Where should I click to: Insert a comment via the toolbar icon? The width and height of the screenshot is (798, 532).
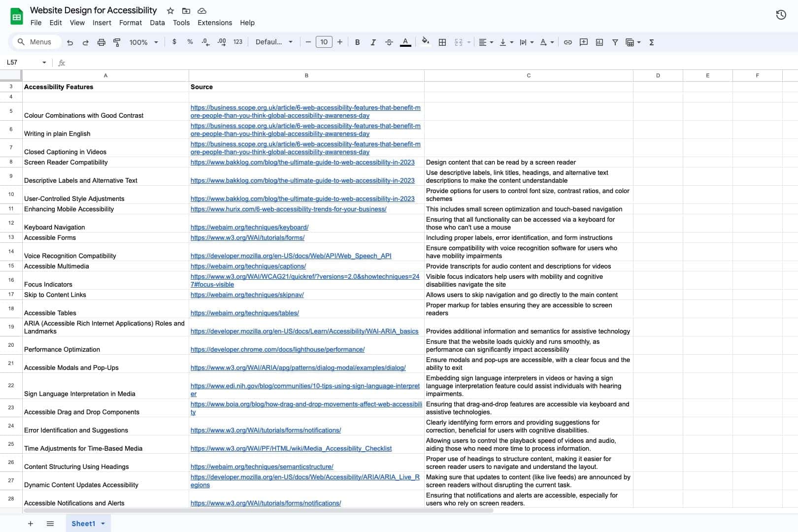(x=583, y=42)
